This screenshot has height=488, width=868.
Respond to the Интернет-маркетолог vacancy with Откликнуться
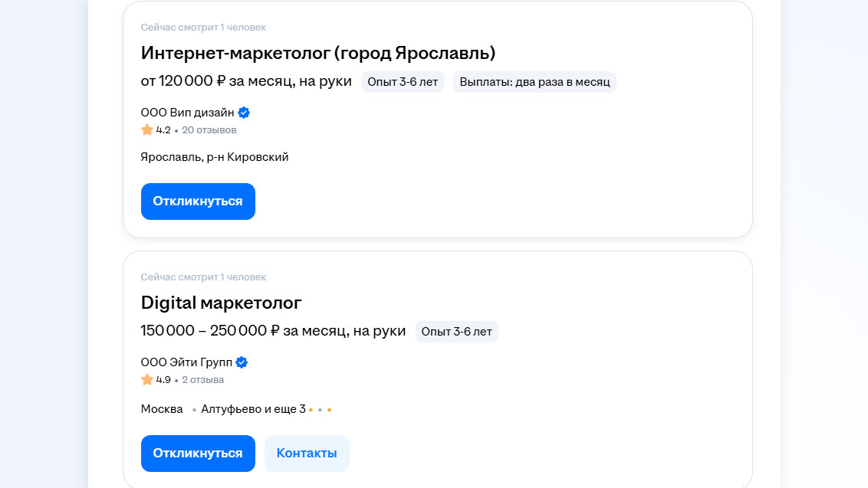click(x=198, y=201)
